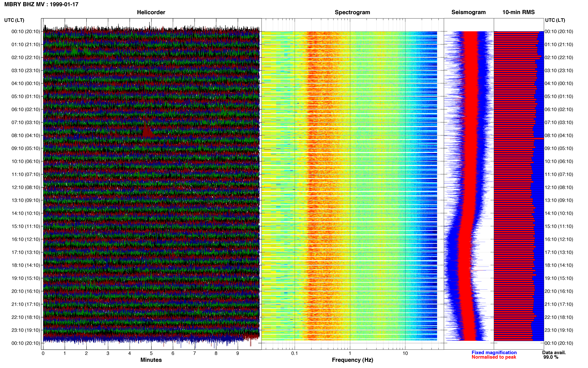
Task: Click the 'Spectrogram' panel heading
Action: coord(352,12)
